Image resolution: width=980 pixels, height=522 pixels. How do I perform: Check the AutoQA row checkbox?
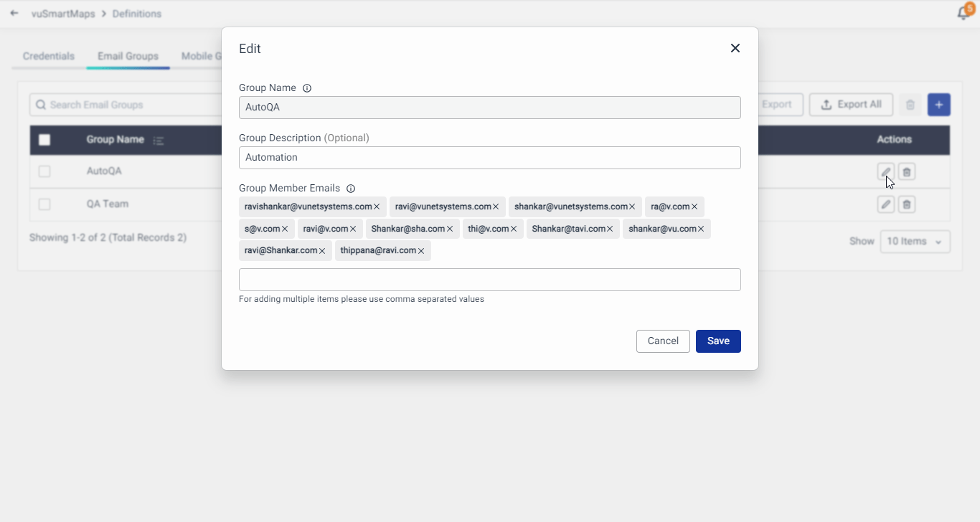click(44, 171)
